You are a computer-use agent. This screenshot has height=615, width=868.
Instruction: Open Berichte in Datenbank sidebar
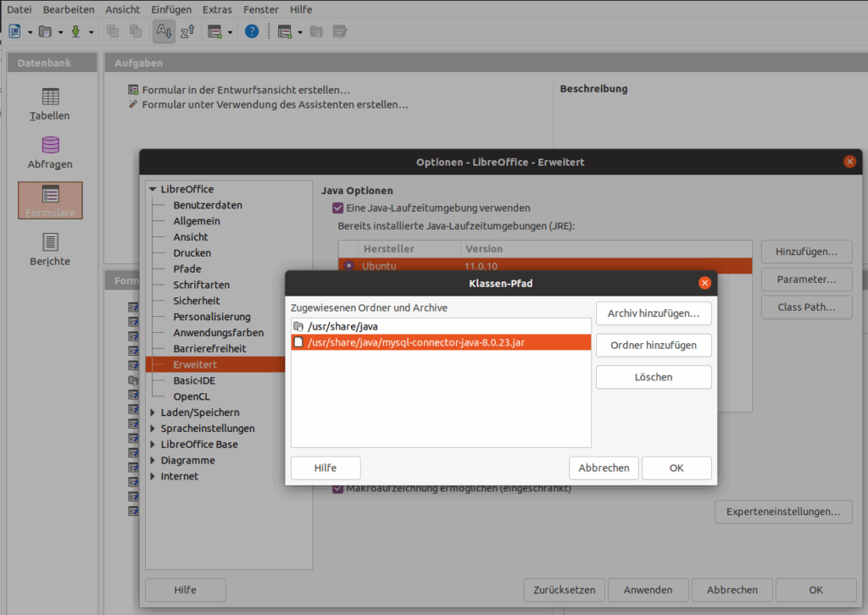point(50,249)
